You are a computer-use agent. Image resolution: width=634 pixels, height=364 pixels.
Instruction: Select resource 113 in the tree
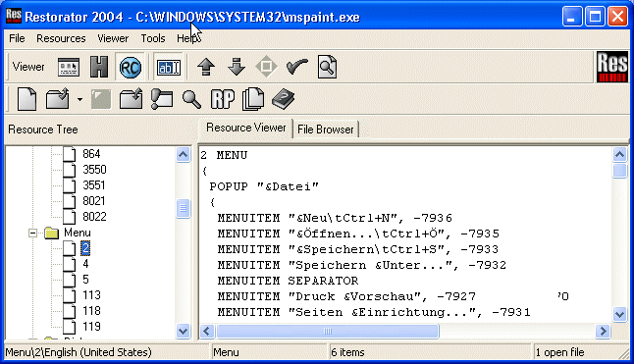[91, 295]
